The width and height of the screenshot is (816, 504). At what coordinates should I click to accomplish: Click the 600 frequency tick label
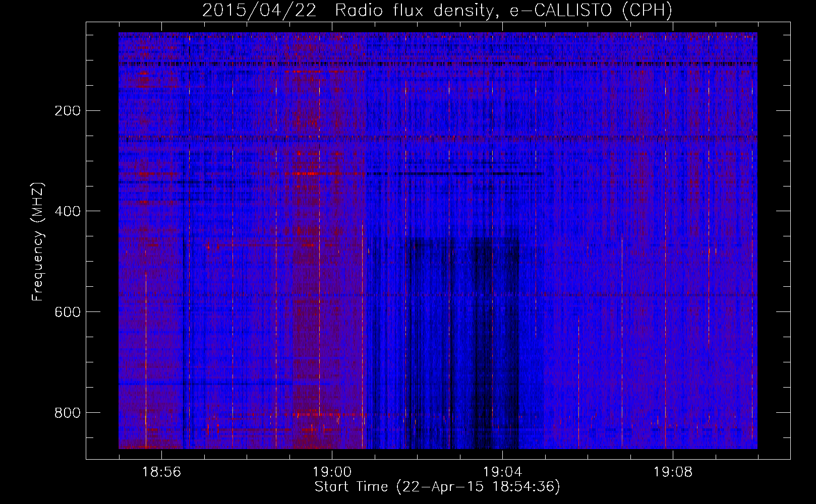click(x=67, y=312)
